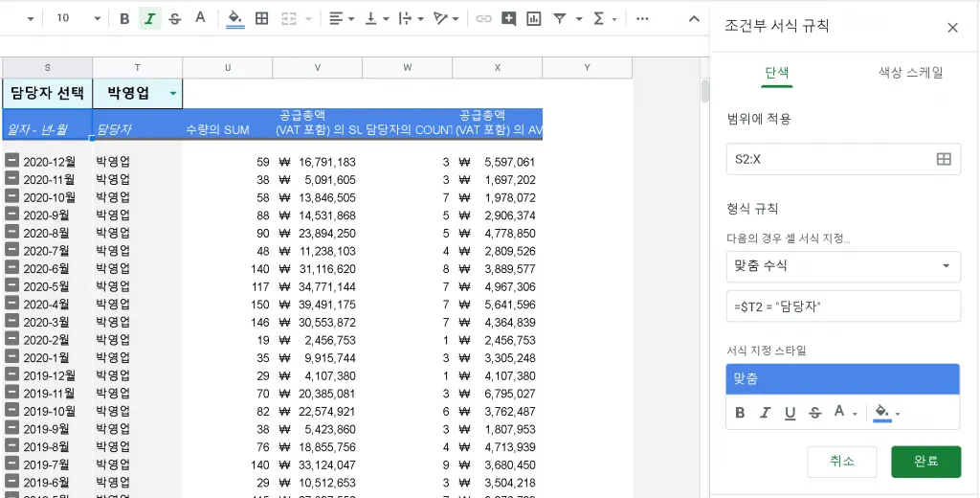Collapse the 2020-6월 pivot group
This screenshot has height=498, width=980.
click(x=11, y=267)
